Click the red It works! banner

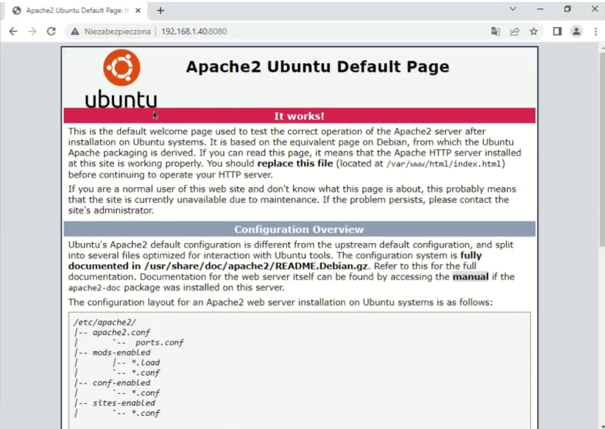click(x=299, y=116)
